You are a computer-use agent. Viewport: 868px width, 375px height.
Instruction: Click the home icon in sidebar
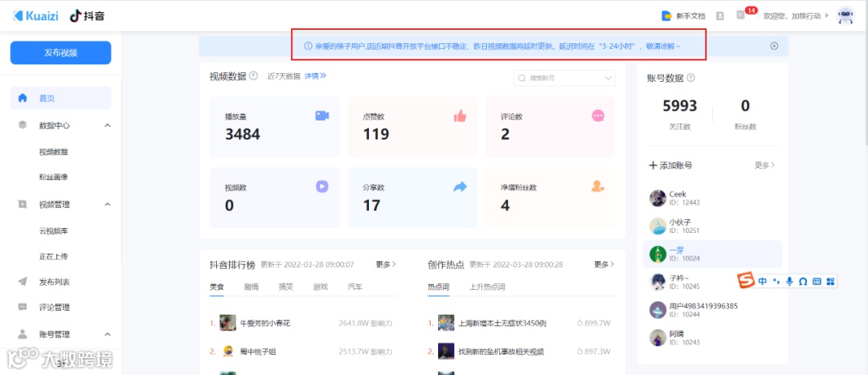23,98
